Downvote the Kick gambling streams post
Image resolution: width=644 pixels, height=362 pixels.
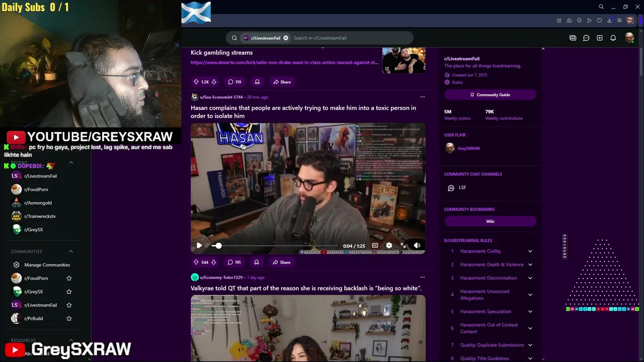click(x=214, y=81)
